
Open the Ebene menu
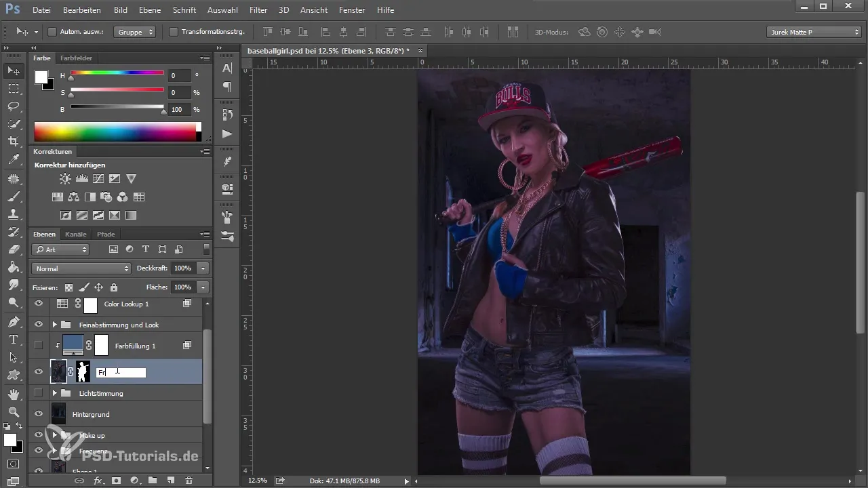[151, 10]
